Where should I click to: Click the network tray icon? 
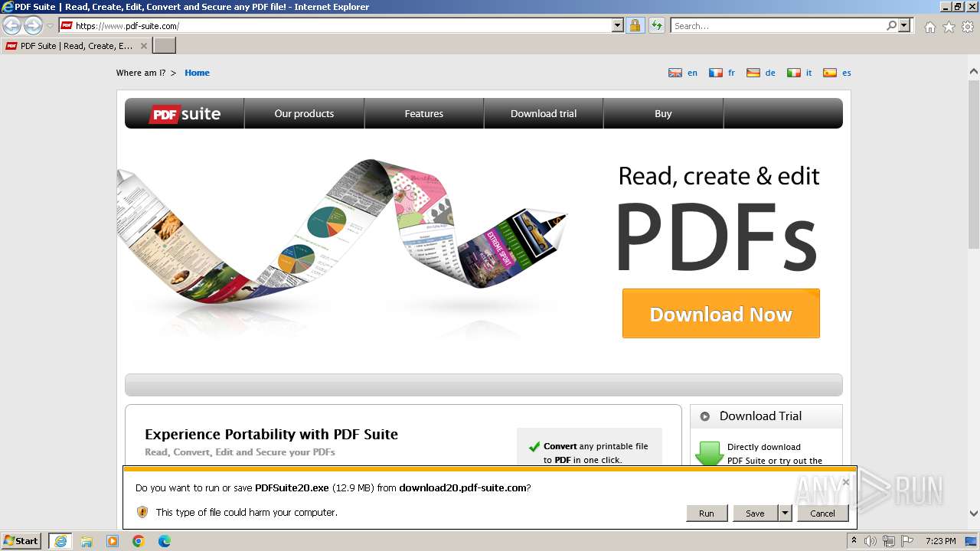[889, 541]
